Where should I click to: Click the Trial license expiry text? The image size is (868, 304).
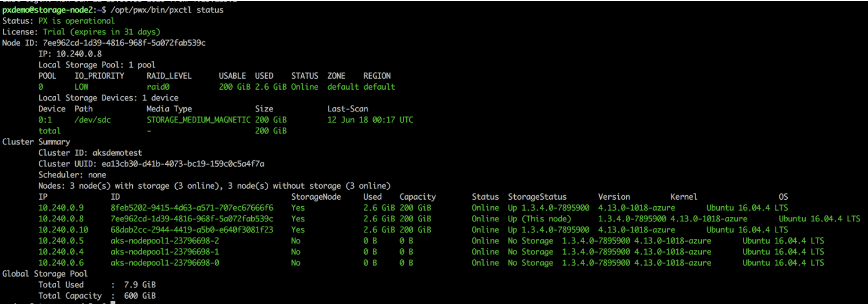tap(101, 32)
